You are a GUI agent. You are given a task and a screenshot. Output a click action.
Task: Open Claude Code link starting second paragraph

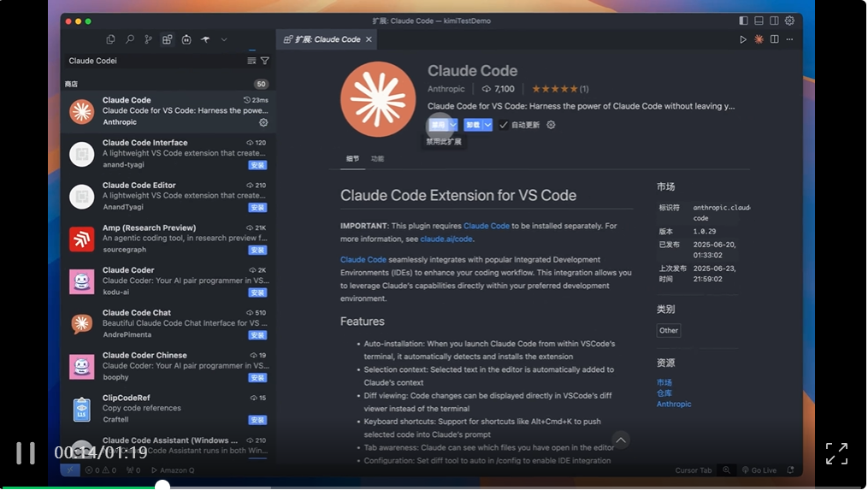click(363, 260)
